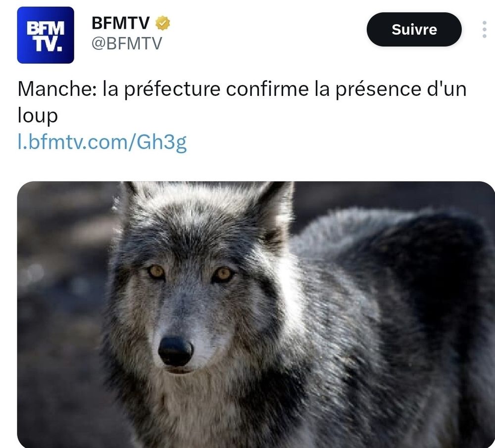This screenshot has height=448, width=495.
Task: Open the BFMTV display name
Action: pos(120,23)
